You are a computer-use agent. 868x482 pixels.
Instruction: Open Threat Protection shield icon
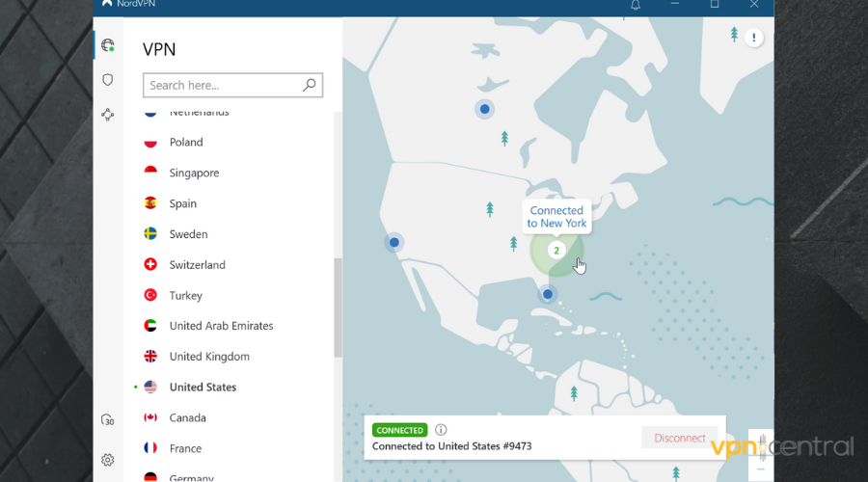click(x=107, y=80)
